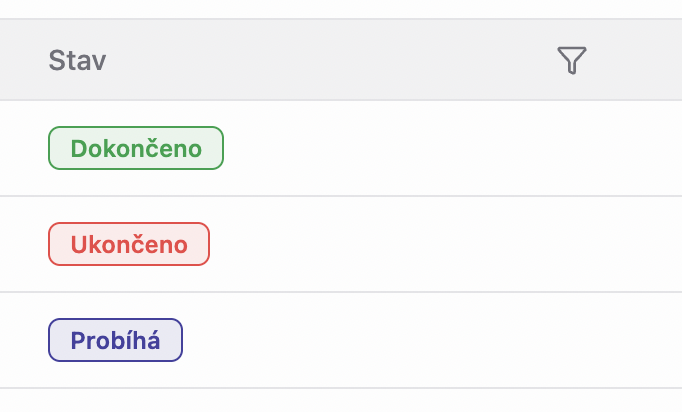Click the blank row below Probíhá
Image resolution: width=682 pixels, height=412 pixels.
pos(340,401)
